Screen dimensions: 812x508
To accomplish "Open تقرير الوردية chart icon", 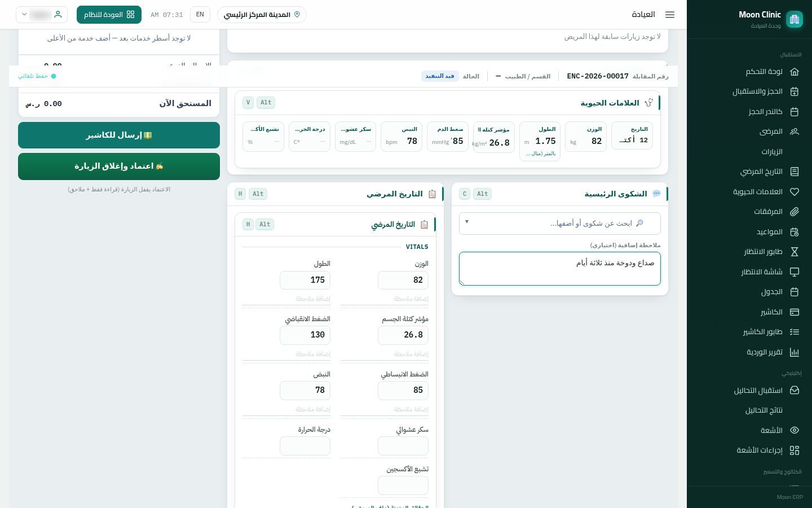I will tap(795, 352).
